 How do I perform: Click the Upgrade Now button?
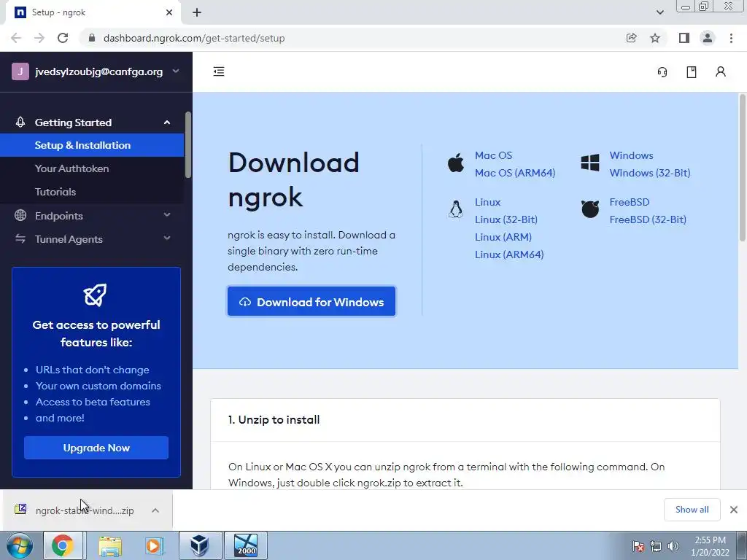click(96, 448)
